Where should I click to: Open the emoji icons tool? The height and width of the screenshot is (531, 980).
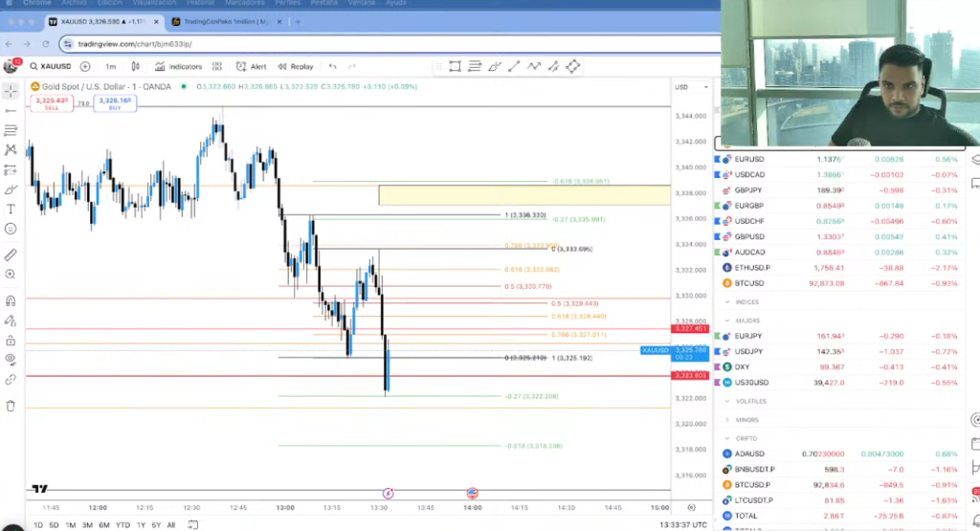(11, 229)
